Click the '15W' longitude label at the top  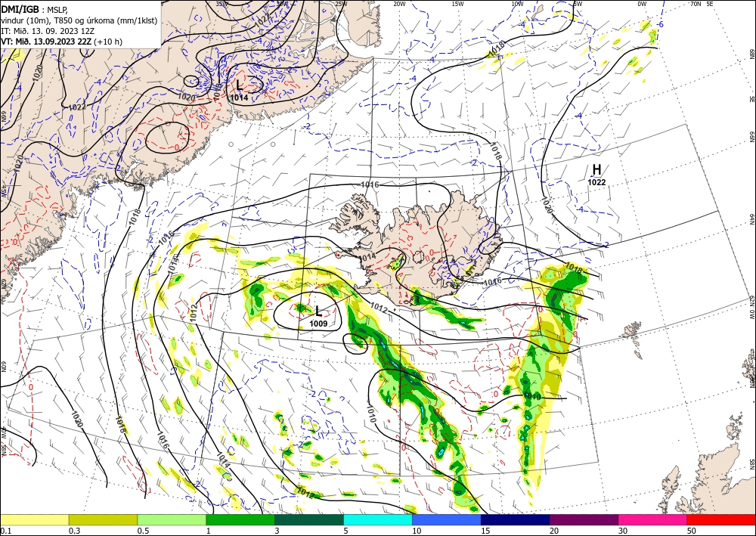[458, 4]
